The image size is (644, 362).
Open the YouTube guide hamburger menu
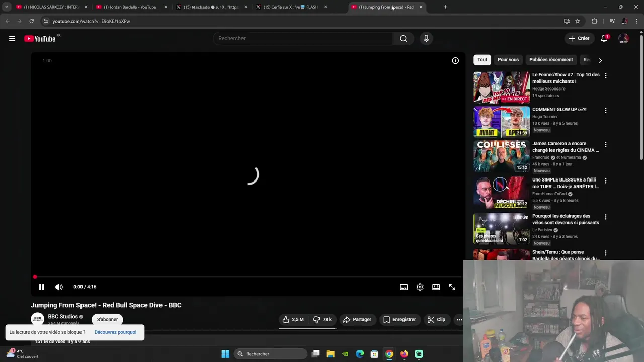coord(12,39)
